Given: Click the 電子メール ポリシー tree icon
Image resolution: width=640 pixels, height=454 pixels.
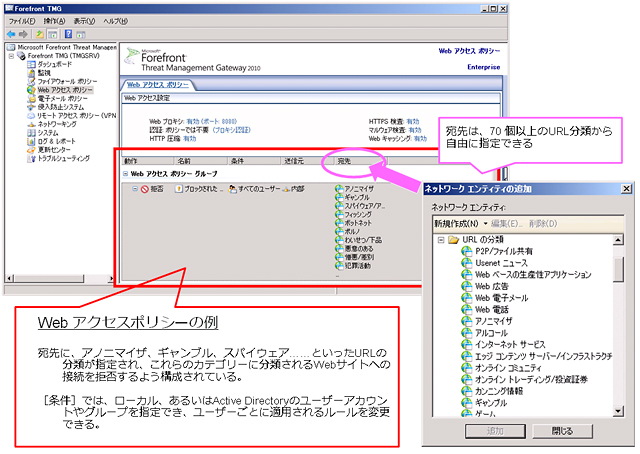Looking at the screenshot, I should point(31,99).
